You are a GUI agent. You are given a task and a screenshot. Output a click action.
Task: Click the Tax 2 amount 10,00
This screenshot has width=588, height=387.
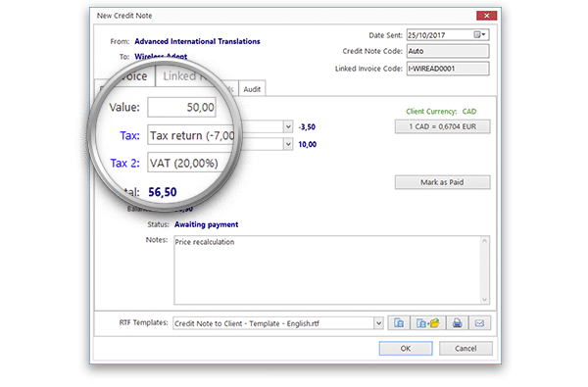[308, 144]
